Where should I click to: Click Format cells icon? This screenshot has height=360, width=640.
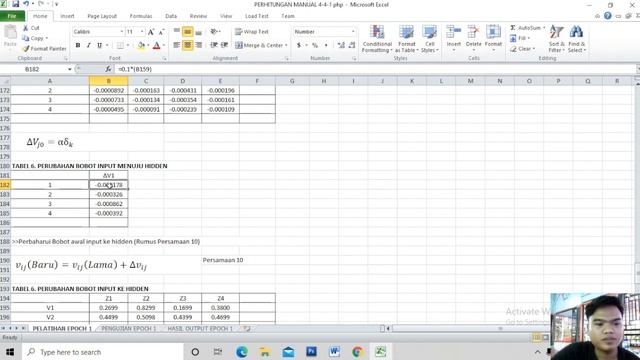(x=493, y=32)
